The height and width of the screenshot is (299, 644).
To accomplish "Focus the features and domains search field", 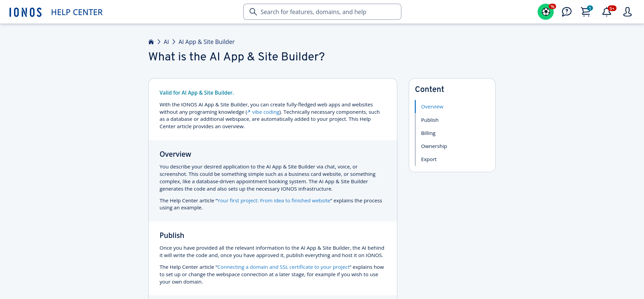I will [322, 12].
